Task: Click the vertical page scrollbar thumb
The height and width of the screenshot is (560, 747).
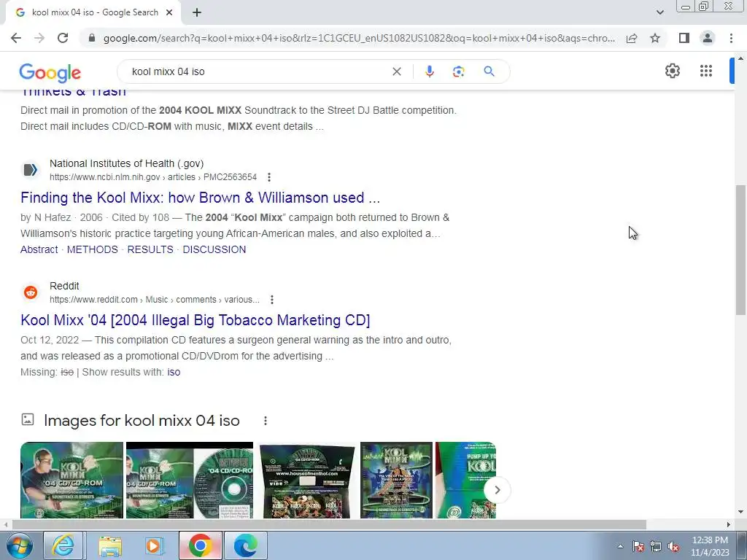Action: tap(740, 250)
